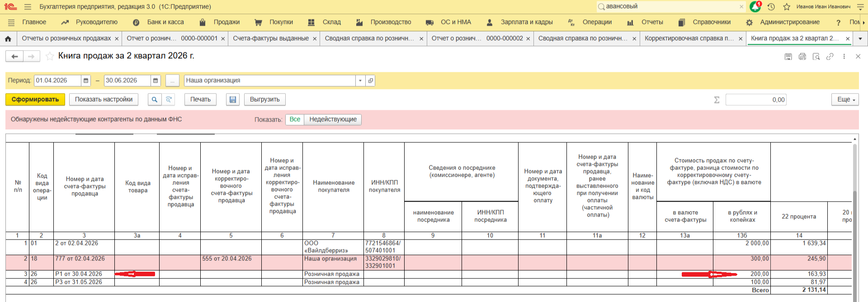
Task: Switch to 'Счета-фактуры выданные' tab
Action: (271, 39)
